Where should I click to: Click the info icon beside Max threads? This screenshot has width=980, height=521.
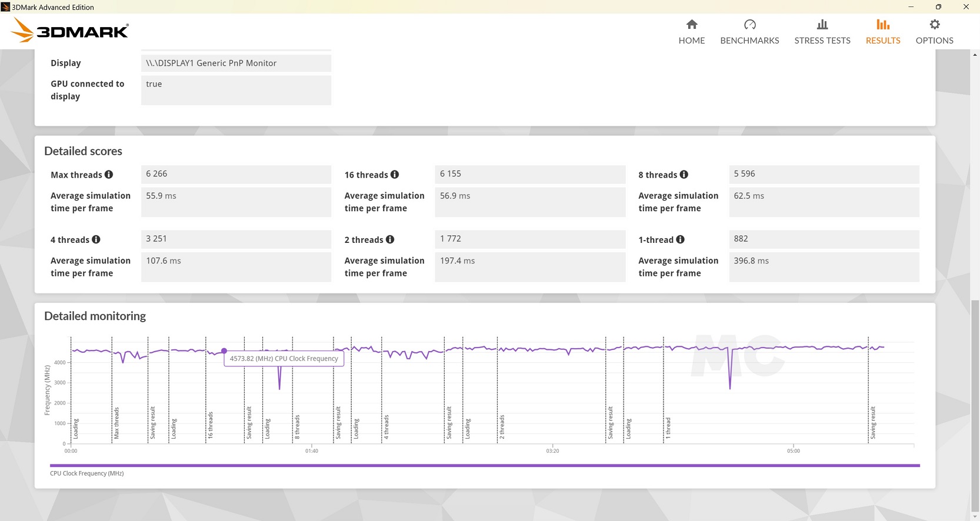coord(109,175)
